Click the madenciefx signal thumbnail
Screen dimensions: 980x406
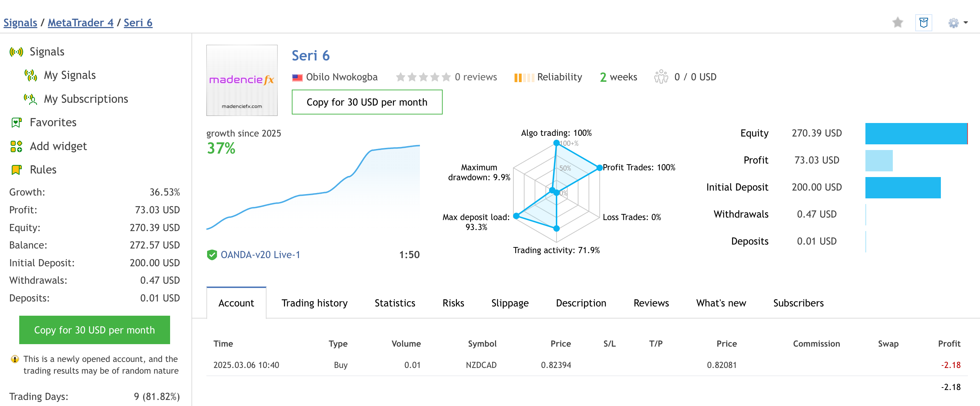click(242, 80)
